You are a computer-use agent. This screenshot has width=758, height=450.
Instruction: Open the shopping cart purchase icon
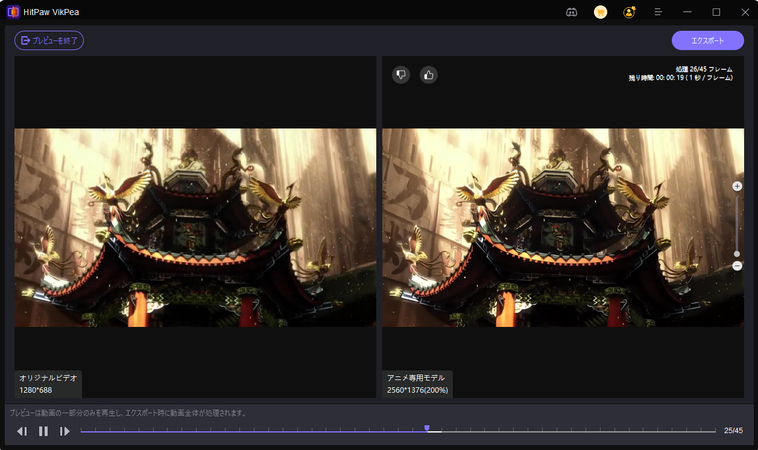click(x=600, y=13)
